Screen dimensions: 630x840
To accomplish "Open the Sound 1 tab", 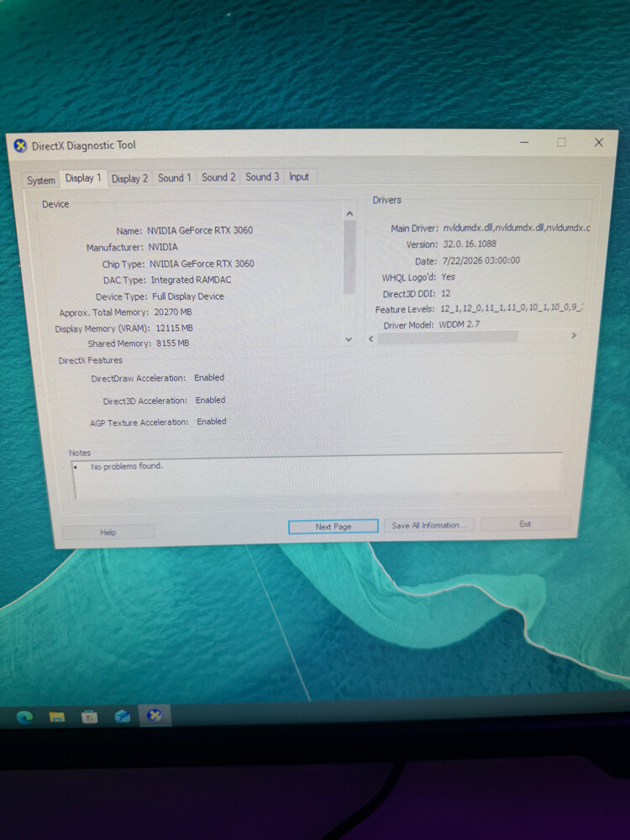I will (x=174, y=177).
